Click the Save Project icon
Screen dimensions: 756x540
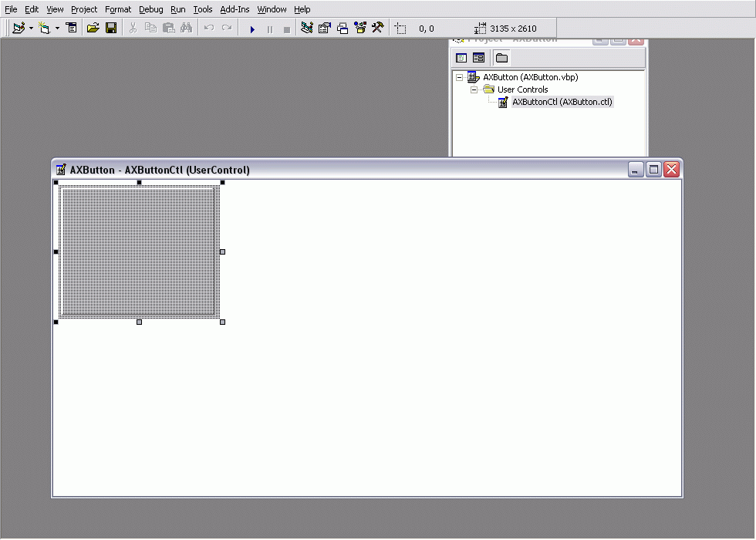110,28
